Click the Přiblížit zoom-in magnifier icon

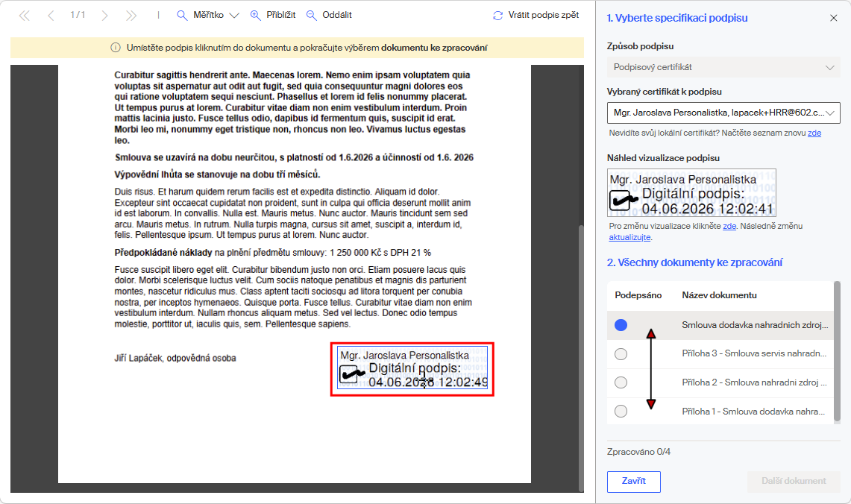[255, 15]
